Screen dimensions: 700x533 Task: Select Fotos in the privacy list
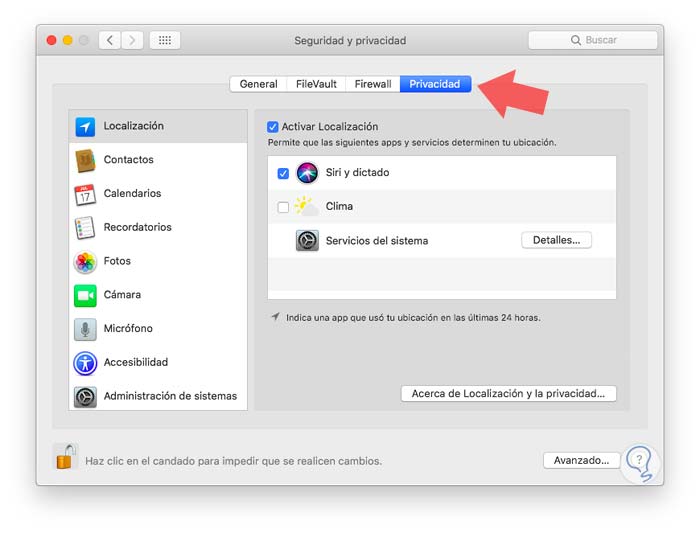click(158, 261)
